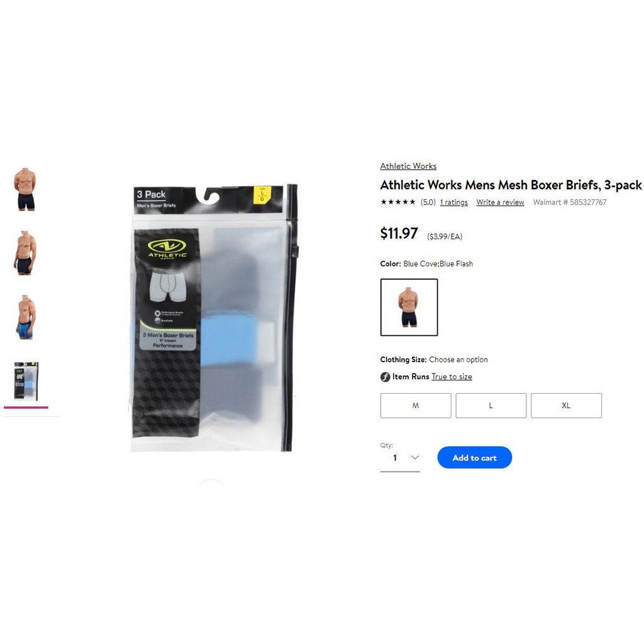Expand the Qty dropdown chevron
This screenshot has height=644, width=644.
[x=415, y=458]
